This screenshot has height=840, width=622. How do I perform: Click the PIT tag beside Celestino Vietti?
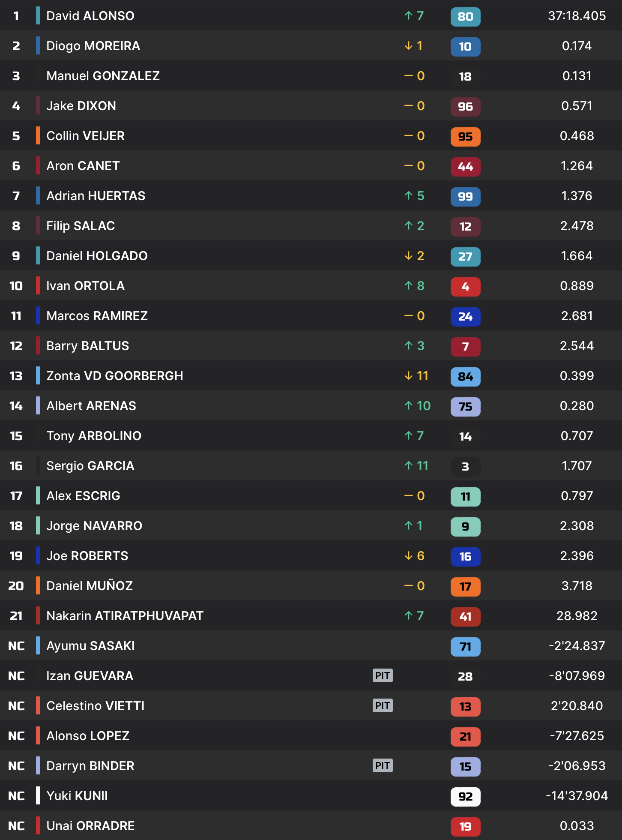pyautogui.click(x=383, y=706)
